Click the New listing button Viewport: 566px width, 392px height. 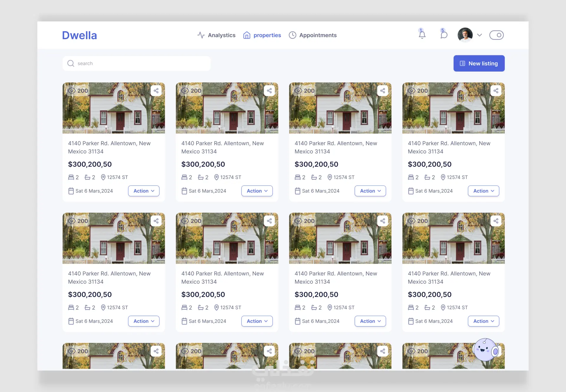[479, 63]
